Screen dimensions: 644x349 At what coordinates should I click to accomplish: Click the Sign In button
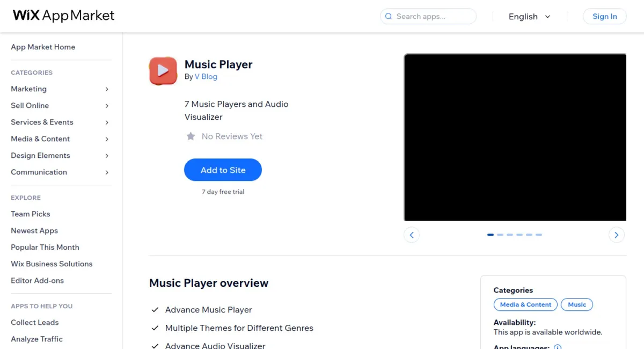(605, 16)
